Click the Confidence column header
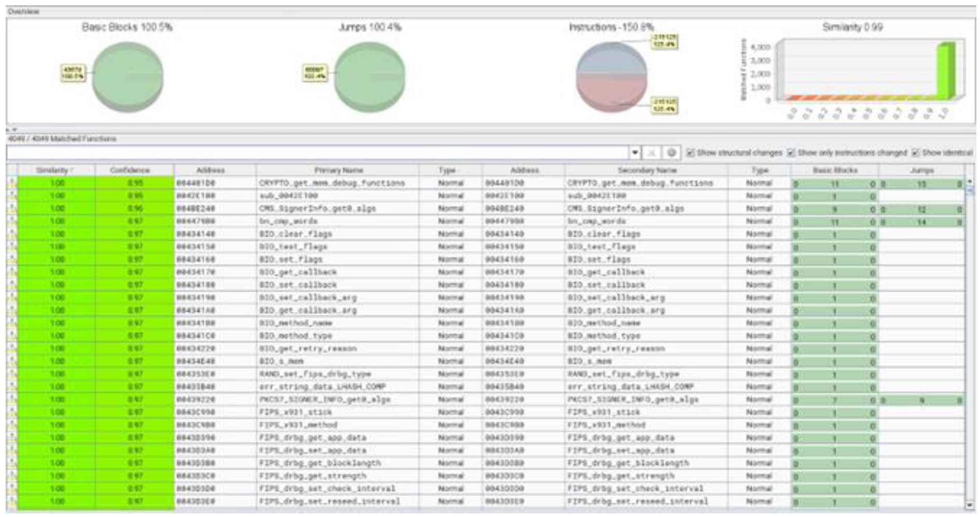980x517 pixels. (x=130, y=170)
